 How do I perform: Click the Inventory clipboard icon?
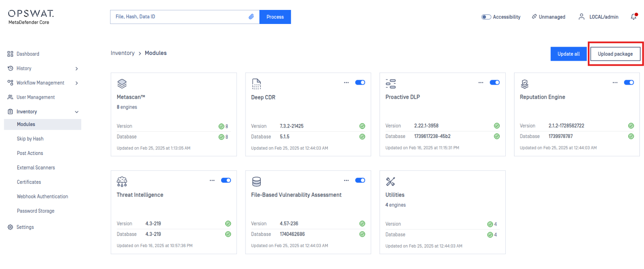coord(11,112)
